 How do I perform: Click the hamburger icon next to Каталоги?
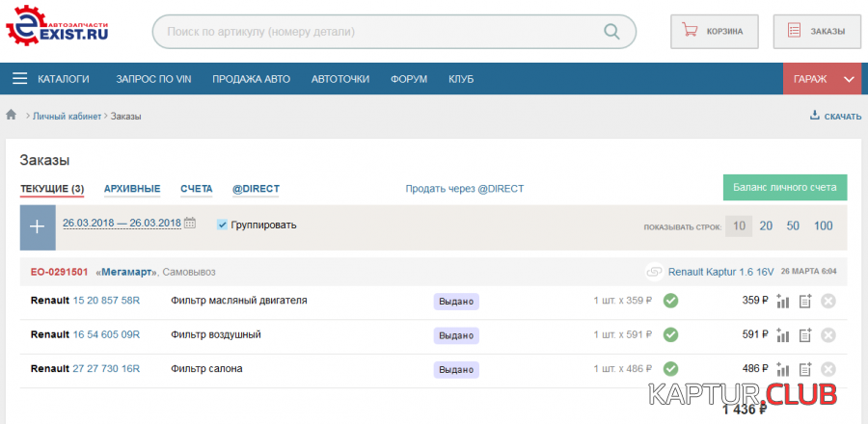19,79
